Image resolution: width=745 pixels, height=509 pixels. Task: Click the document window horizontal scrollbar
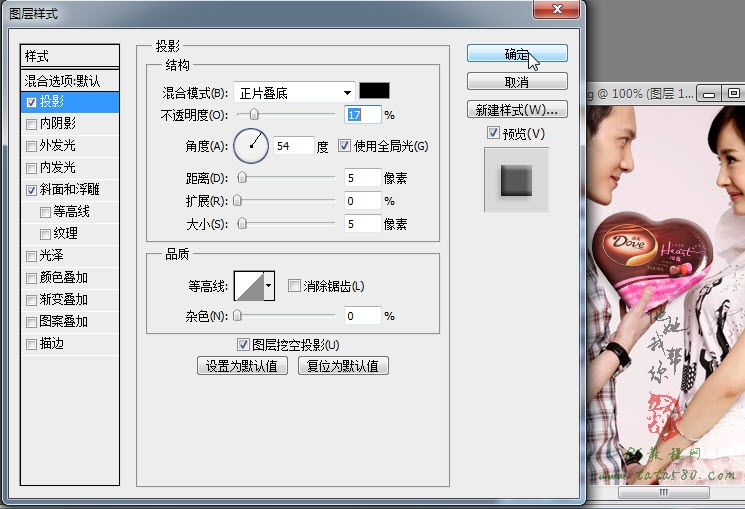click(664, 492)
